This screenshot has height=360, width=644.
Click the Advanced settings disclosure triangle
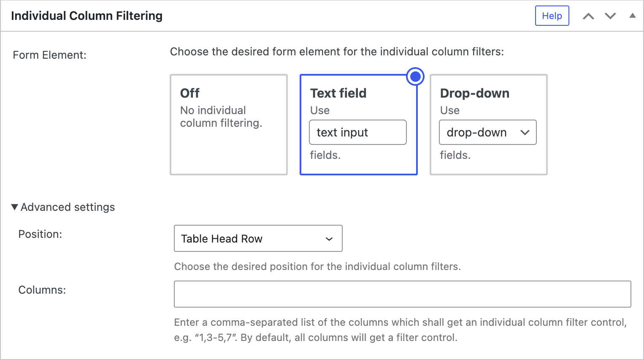coord(14,207)
